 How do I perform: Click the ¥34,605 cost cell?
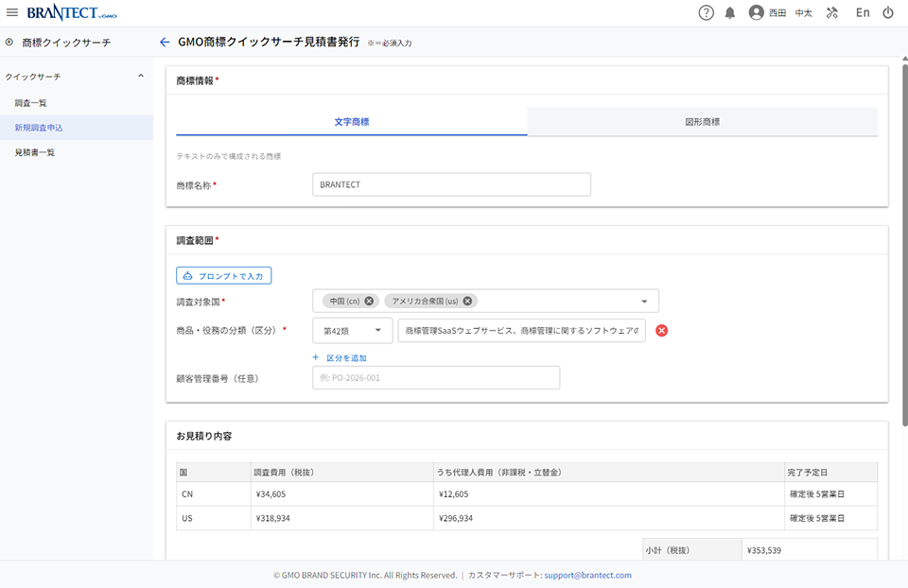coord(342,494)
